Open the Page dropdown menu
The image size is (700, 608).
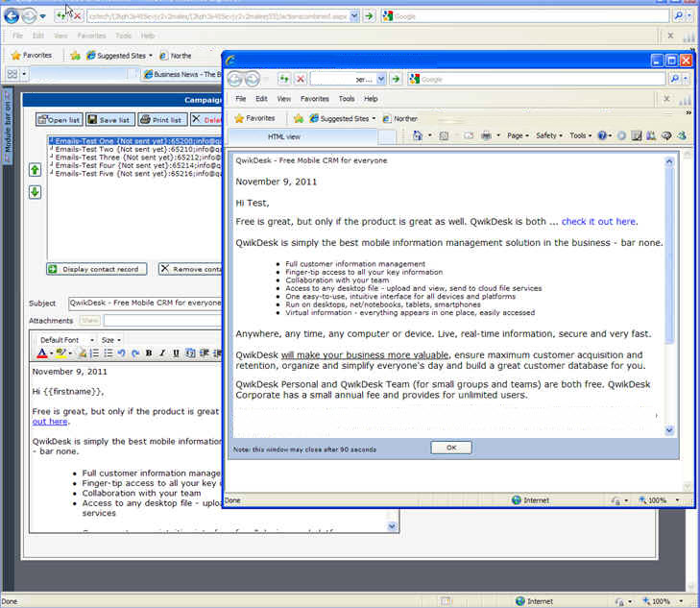518,135
